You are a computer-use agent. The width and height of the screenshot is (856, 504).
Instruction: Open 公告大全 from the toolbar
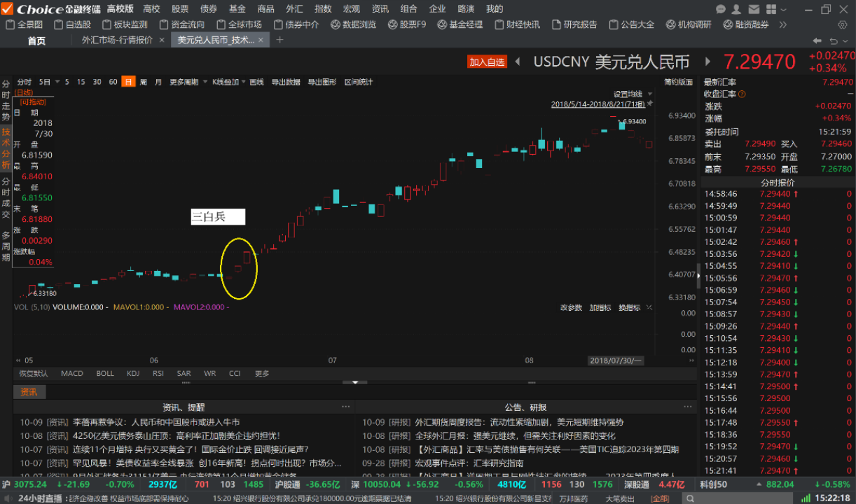[x=632, y=24]
